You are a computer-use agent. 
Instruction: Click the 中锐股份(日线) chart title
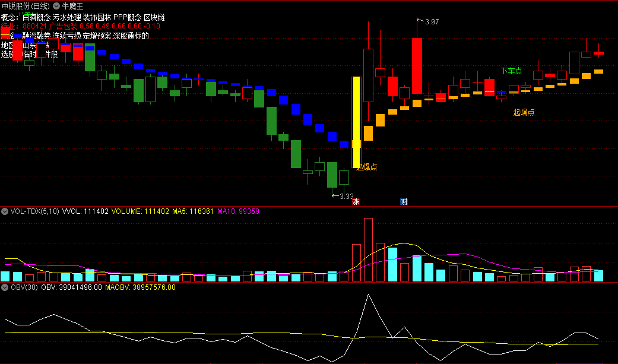(26, 6)
